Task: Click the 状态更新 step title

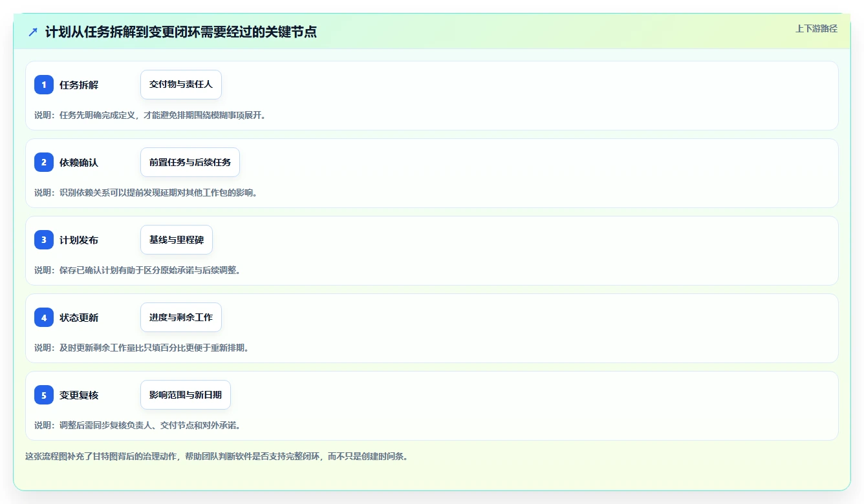Action: point(79,317)
